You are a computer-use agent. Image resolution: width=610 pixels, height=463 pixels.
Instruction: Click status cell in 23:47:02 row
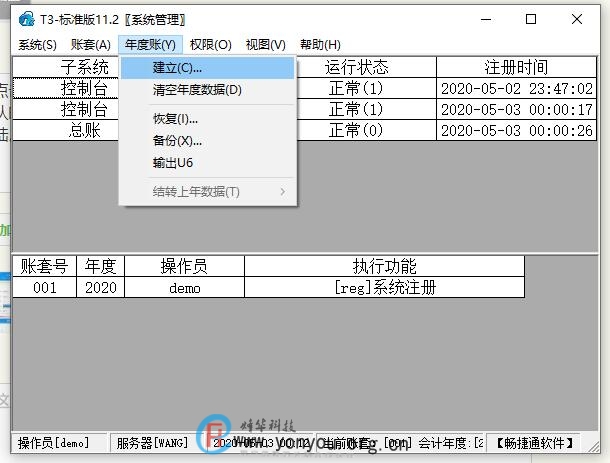[x=366, y=88]
